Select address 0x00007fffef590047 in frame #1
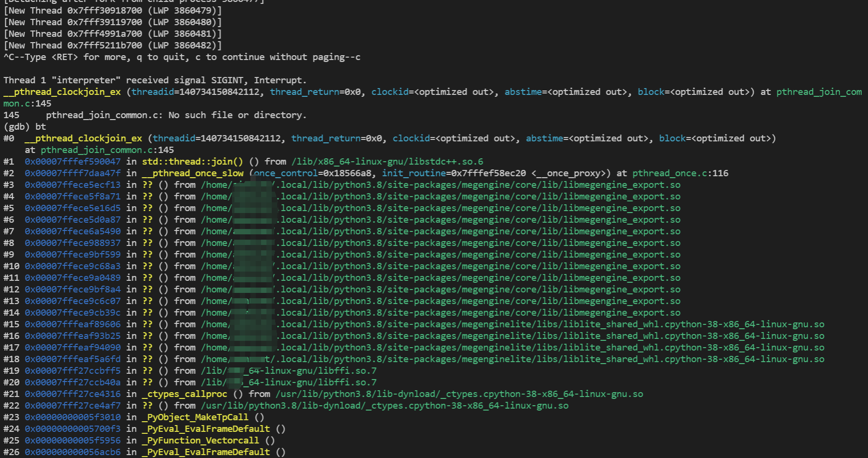 (72, 161)
